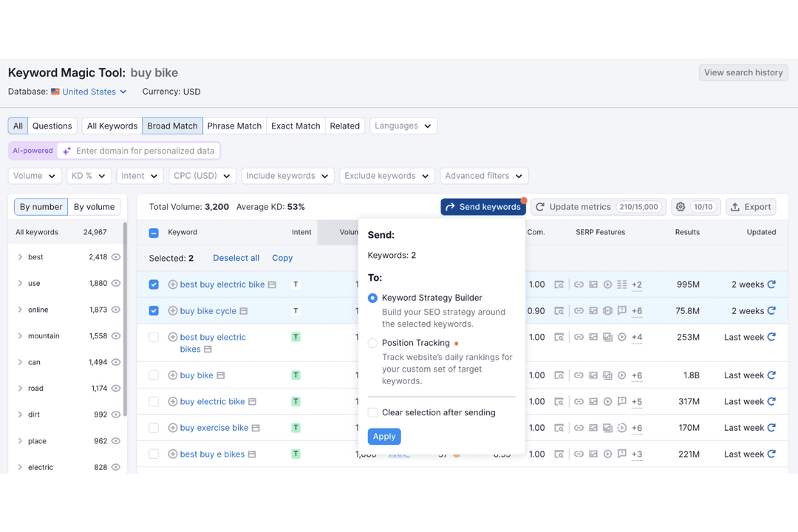Refresh metrics for buy exercise bike row
Screen dimensions: 798x532
pyautogui.click(x=771, y=428)
